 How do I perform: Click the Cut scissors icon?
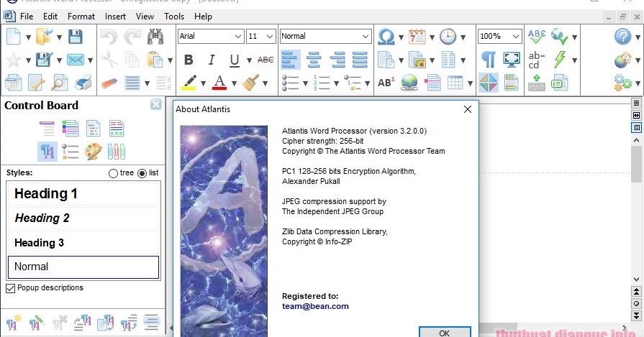click(x=109, y=60)
